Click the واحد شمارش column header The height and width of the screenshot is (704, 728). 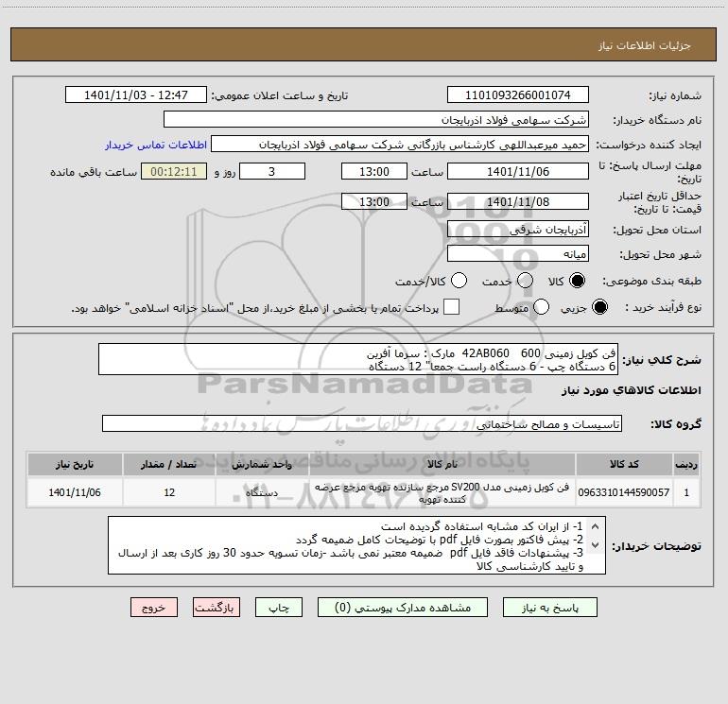point(262,465)
